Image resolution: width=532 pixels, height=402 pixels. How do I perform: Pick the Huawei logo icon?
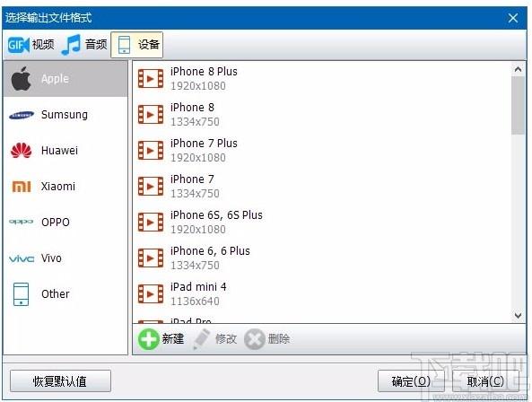tap(21, 151)
